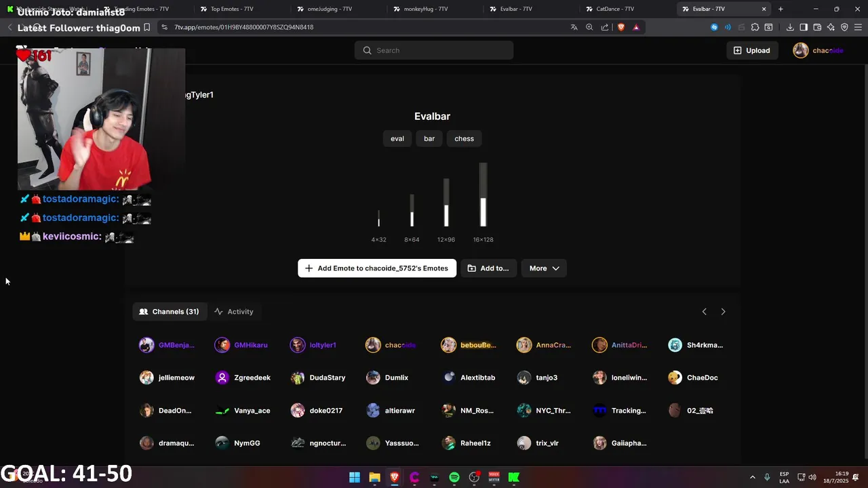Click the bar tag
This screenshot has height=488, width=868.
coord(429,138)
